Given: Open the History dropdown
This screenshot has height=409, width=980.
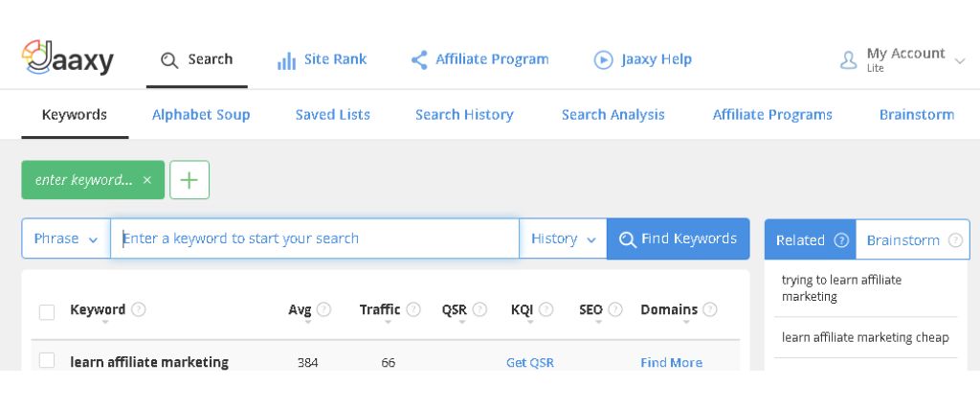Looking at the screenshot, I should click(563, 239).
